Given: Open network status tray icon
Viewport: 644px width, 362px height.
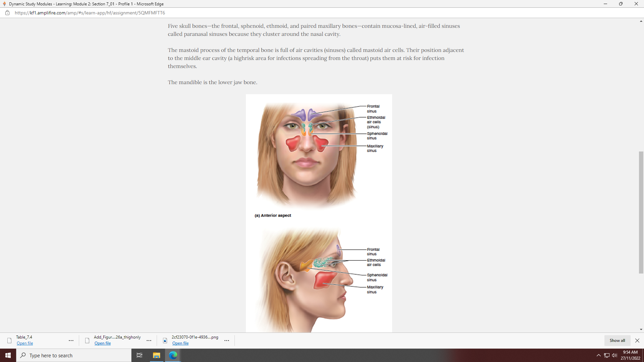Looking at the screenshot, I should pyautogui.click(x=606, y=355).
